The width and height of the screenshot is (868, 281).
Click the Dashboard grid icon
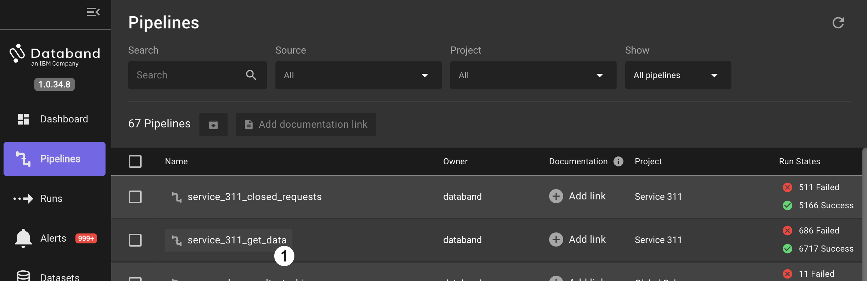23,119
